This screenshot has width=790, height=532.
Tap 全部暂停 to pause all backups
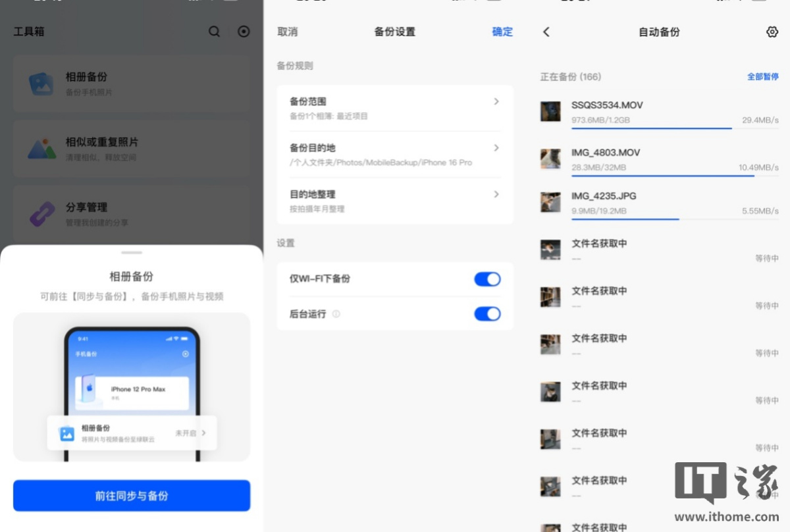pyautogui.click(x=762, y=77)
